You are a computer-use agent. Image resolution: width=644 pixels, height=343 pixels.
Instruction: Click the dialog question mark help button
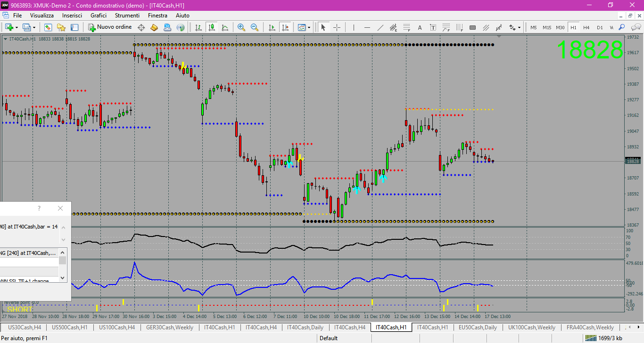(x=39, y=208)
